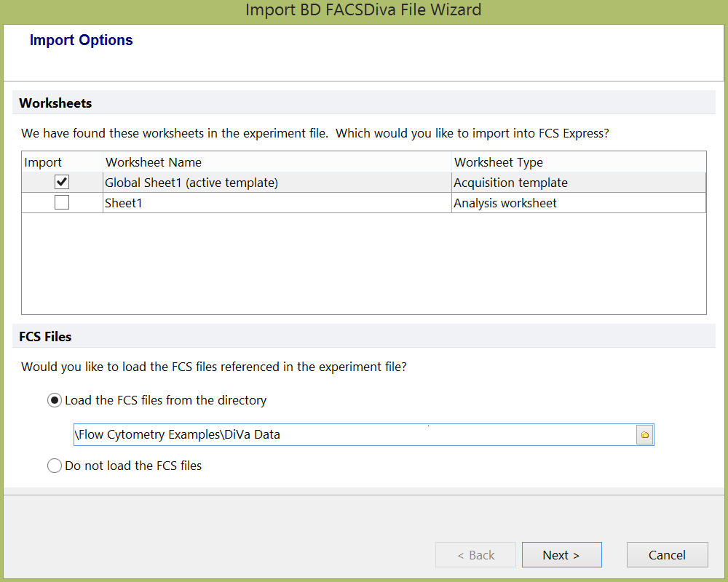Click the 'Worksheet Name' column header
728x582 pixels.
[x=154, y=162]
